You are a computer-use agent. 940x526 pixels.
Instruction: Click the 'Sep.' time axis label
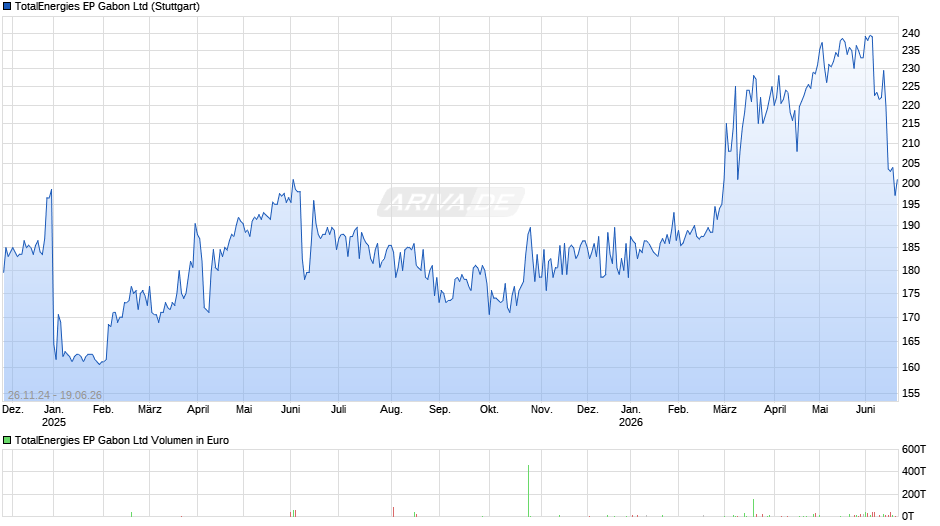439,410
